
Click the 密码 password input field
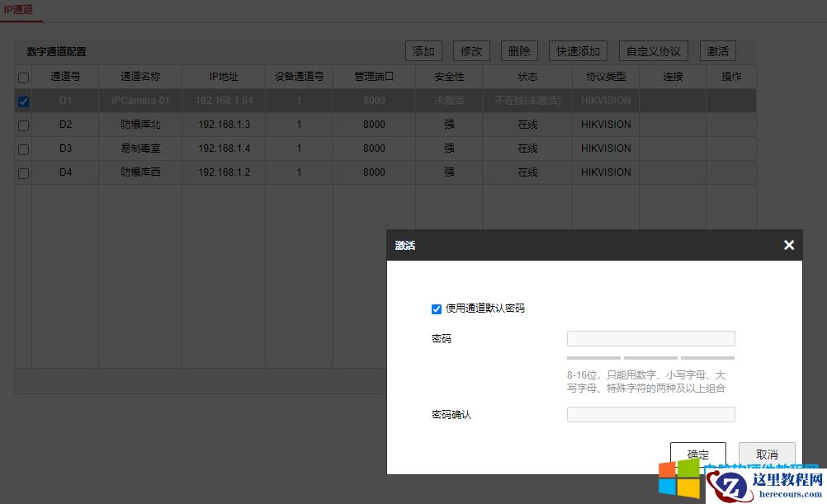pyautogui.click(x=650, y=338)
